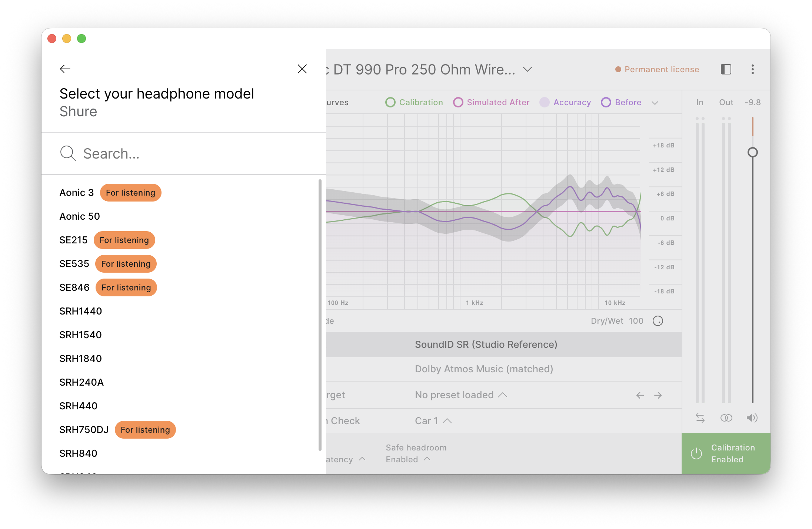Choose the SE215 headphone model
This screenshot has height=529, width=812.
pyautogui.click(x=73, y=240)
